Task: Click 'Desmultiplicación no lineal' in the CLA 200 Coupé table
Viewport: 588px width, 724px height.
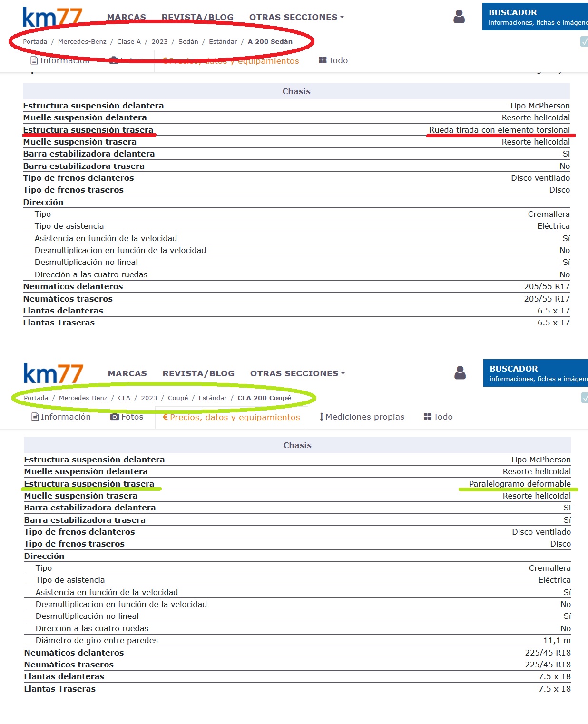Action: point(87,616)
